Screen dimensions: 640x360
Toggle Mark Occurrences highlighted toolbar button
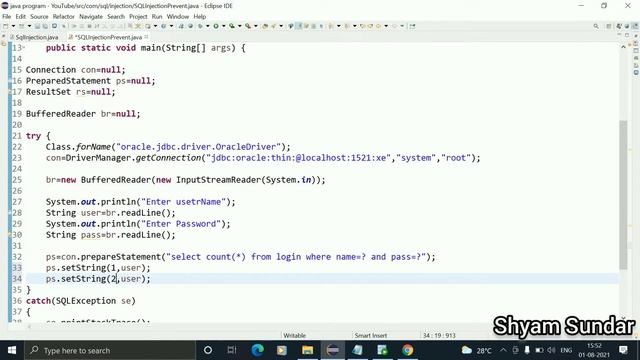(x=298, y=26)
